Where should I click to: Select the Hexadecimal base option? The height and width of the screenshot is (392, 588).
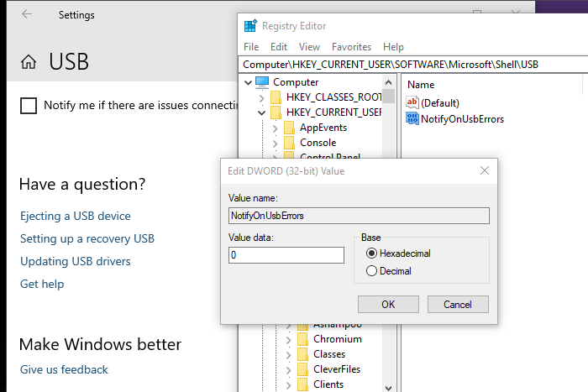(371, 253)
